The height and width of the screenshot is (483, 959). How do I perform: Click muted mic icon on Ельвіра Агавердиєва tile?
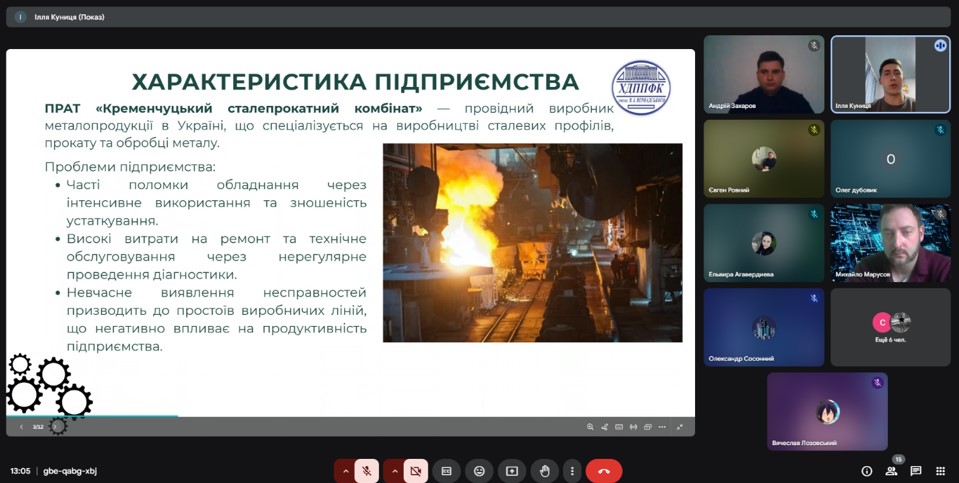813,214
